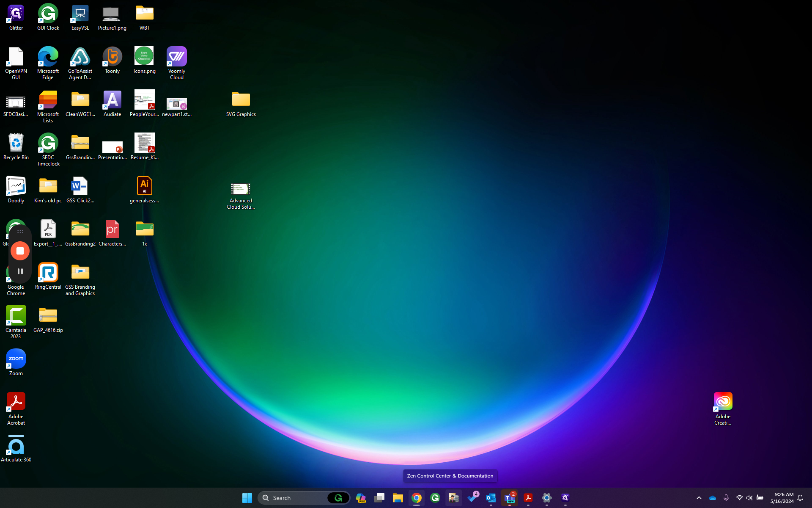Select the Characters file on desktop
812x508 pixels.
[x=112, y=233]
